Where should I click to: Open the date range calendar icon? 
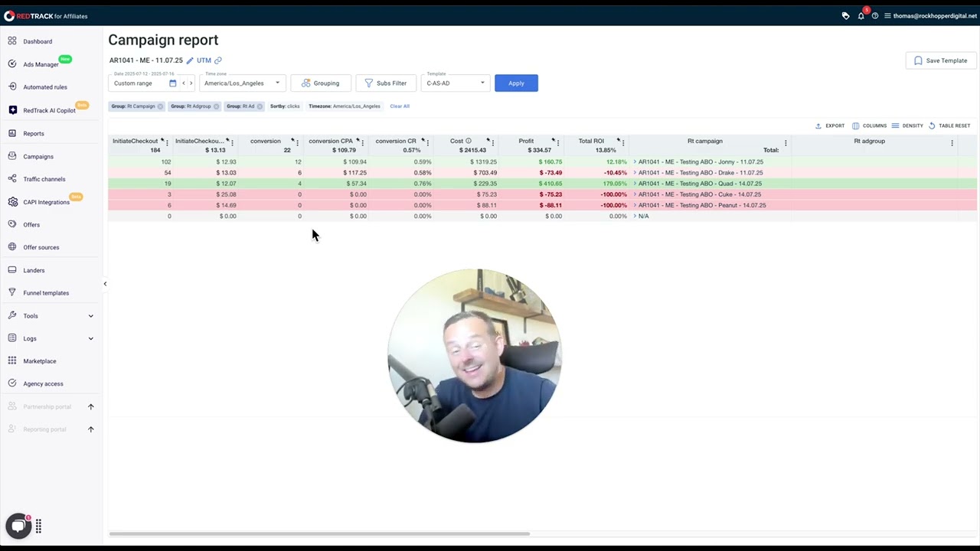pyautogui.click(x=172, y=83)
